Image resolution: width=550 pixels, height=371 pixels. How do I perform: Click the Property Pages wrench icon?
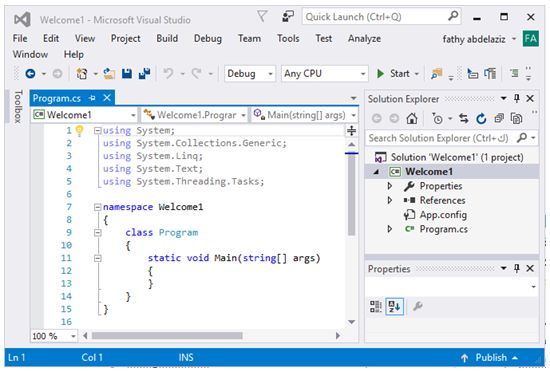417,306
